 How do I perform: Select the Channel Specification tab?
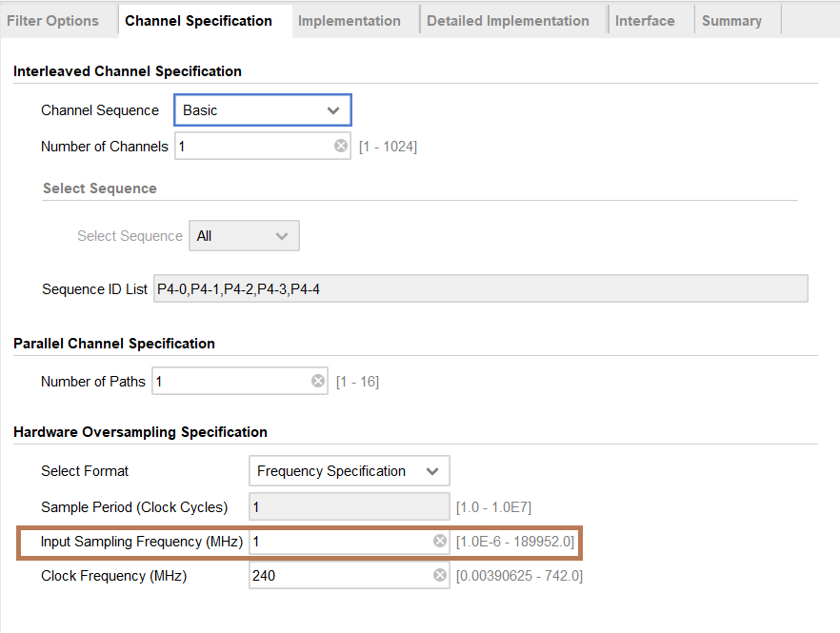[x=198, y=21]
